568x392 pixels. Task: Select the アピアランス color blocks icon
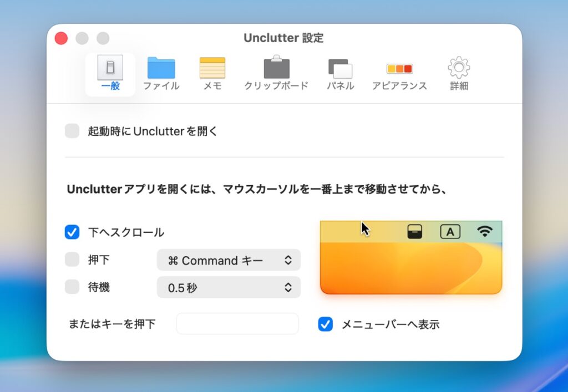point(399,69)
